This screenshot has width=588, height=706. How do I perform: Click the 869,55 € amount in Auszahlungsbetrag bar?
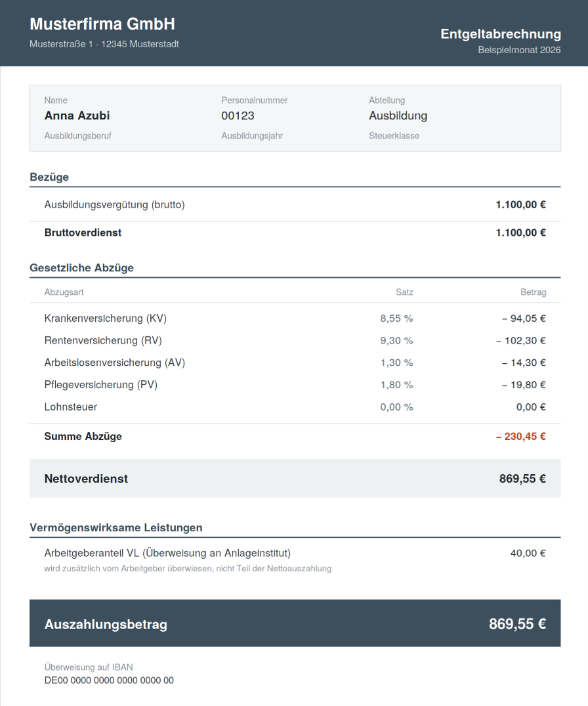[517, 624]
